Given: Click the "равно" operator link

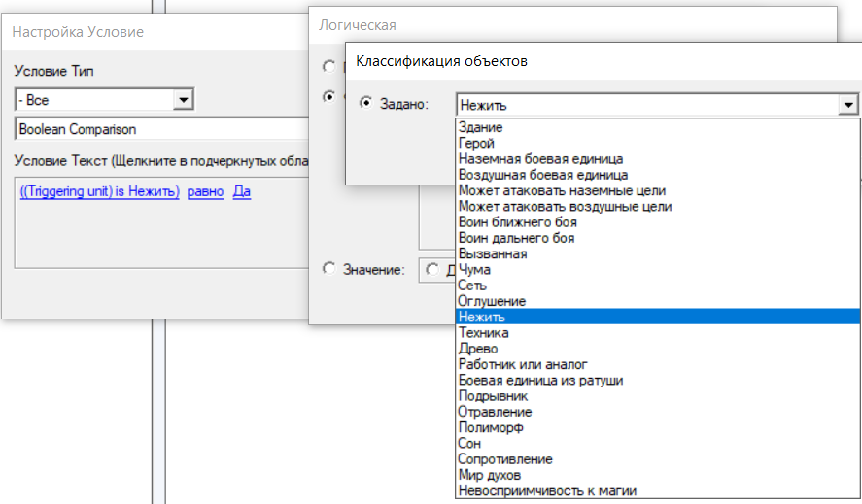Looking at the screenshot, I should point(205,191).
